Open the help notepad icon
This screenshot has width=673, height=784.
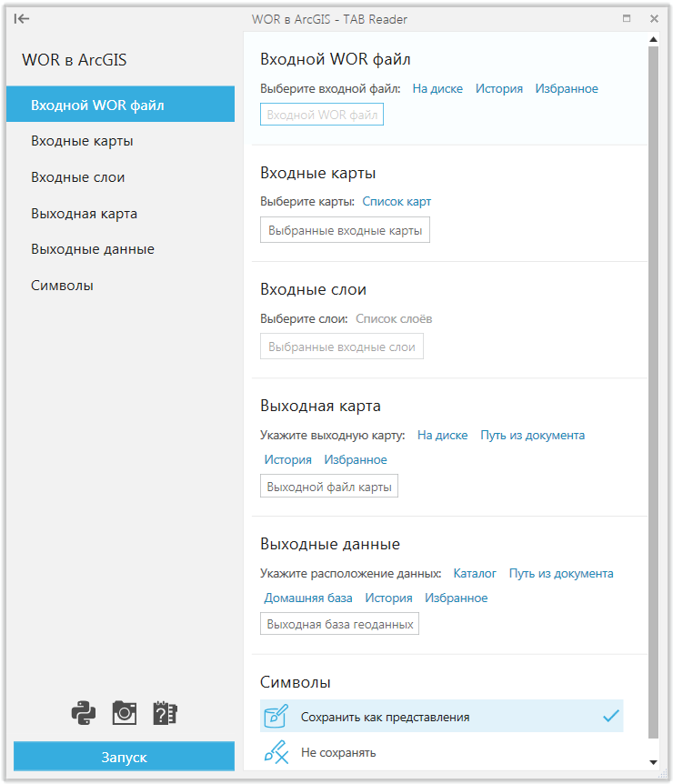(165, 712)
